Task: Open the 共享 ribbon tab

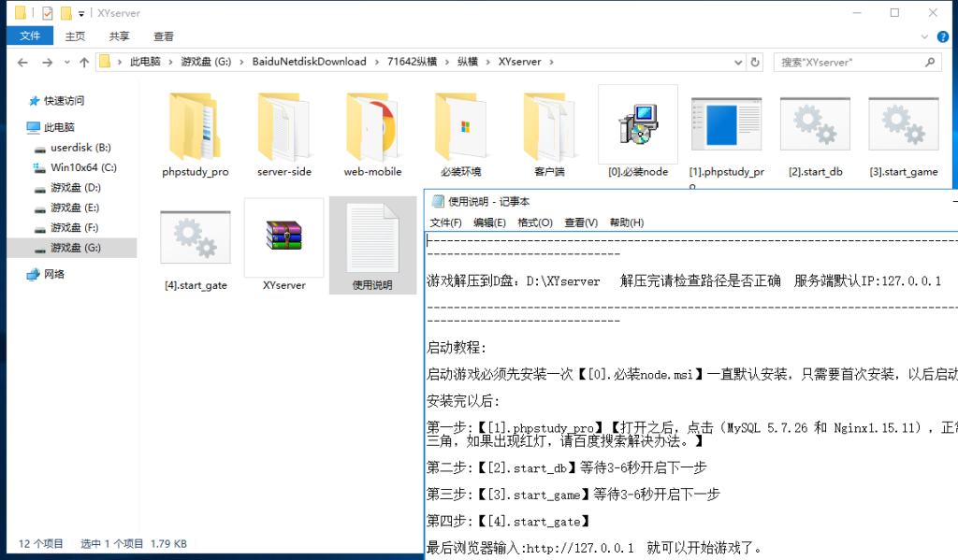Action: click(119, 36)
